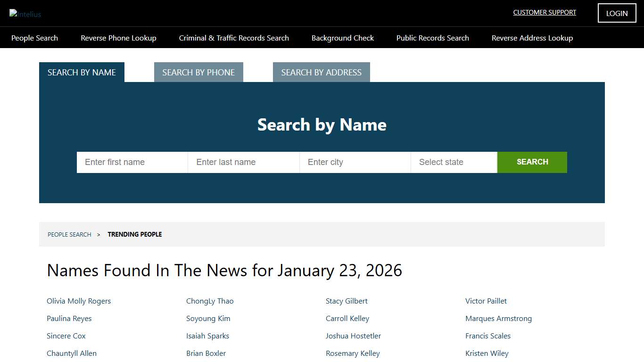Open Reverse Phone Lookup
The width and height of the screenshot is (644, 362).
(x=118, y=38)
